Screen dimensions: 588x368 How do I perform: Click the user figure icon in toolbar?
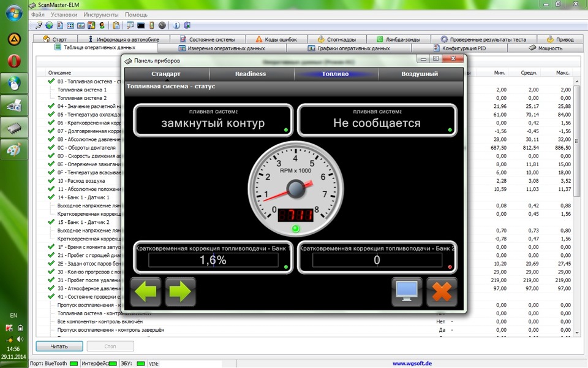(x=102, y=25)
